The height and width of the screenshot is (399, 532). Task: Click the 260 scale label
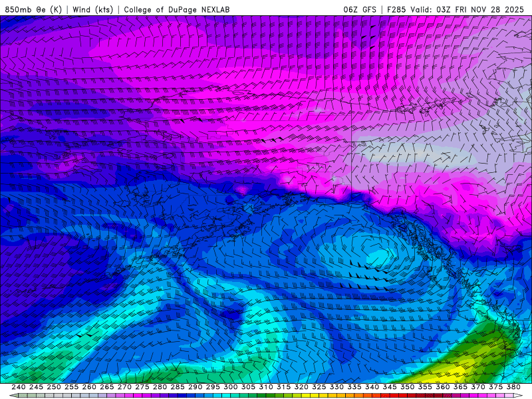pos(89,387)
